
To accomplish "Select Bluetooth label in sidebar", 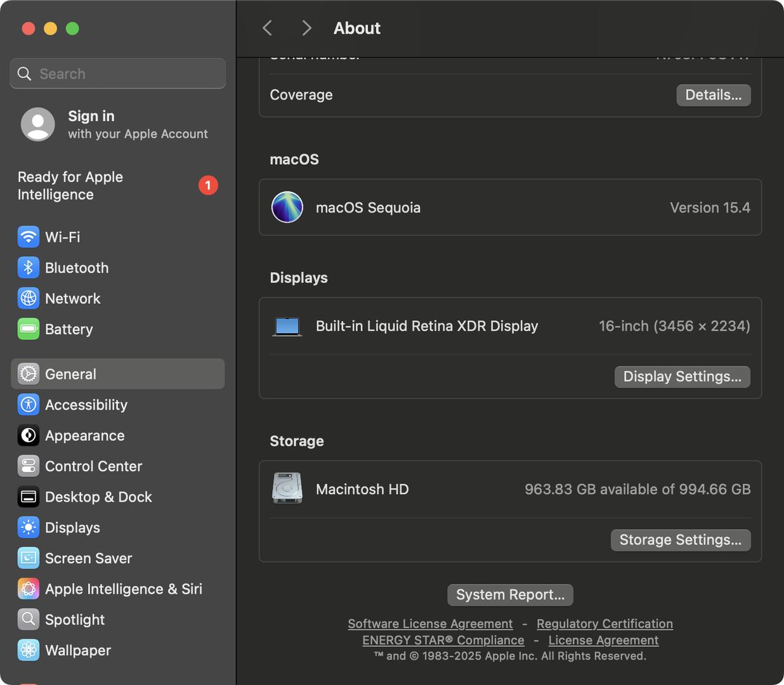I will pyautogui.click(x=77, y=268).
